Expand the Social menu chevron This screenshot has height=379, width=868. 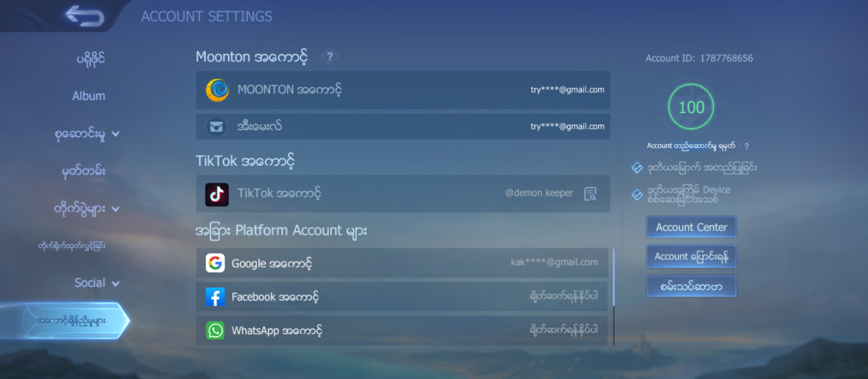(116, 284)
